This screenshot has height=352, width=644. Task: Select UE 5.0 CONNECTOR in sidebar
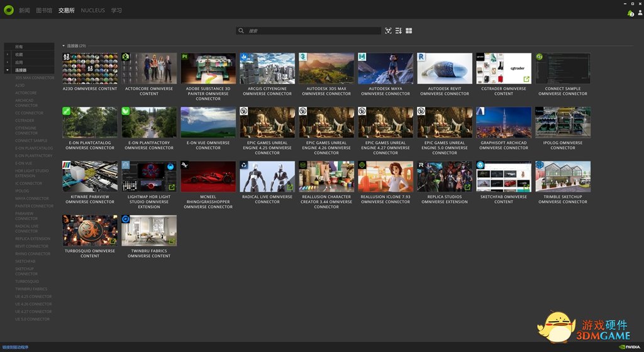pyautogui.click(x=33, y=319)
